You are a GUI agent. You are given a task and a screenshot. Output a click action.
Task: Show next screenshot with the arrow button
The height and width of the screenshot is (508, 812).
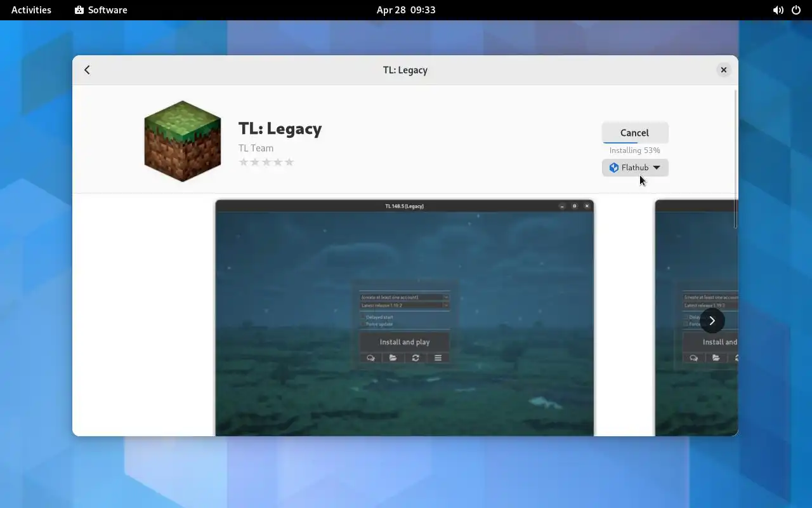click(712, 321)
